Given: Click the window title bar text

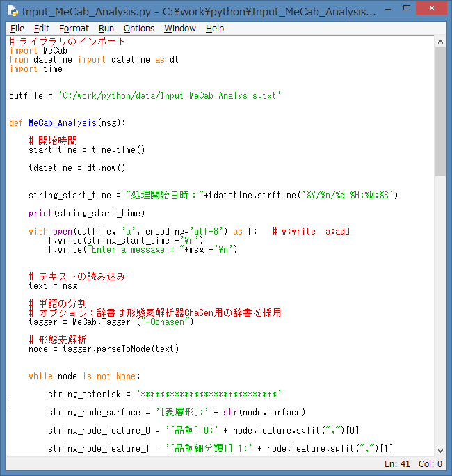Looking at the screenshot, I should [x=198, y=12].
